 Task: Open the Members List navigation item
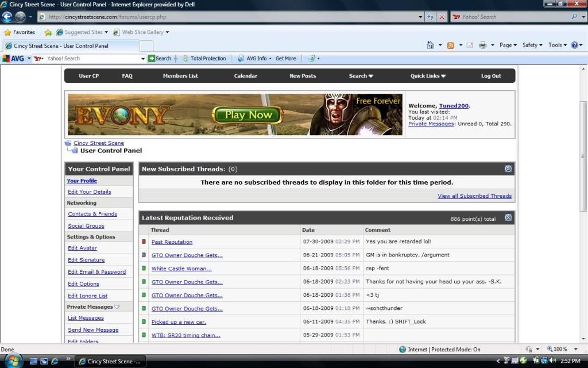click(180, 76)
